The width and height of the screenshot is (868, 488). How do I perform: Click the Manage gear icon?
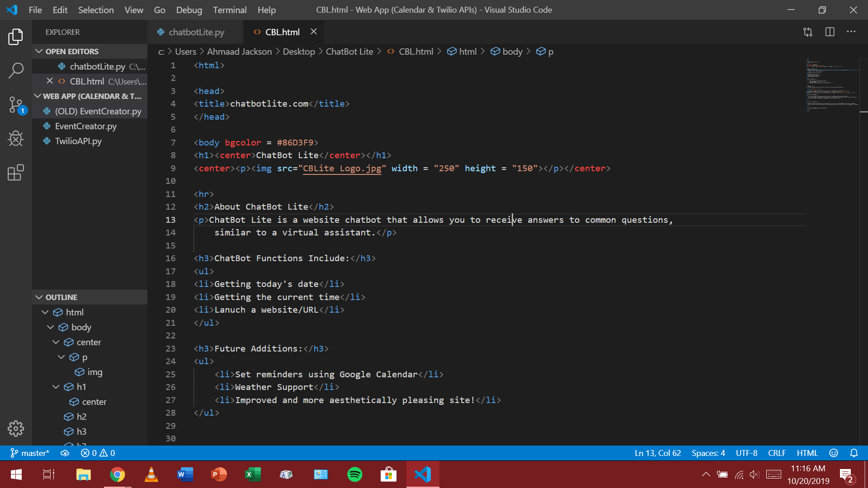tap(16, 428)
